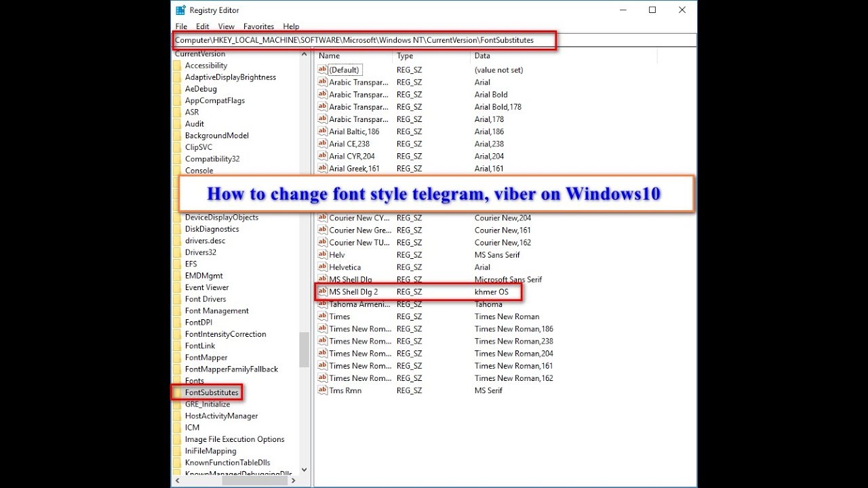Select the Image File Execution Options key
Screen dimensions: 868x488
pos(235,439)
